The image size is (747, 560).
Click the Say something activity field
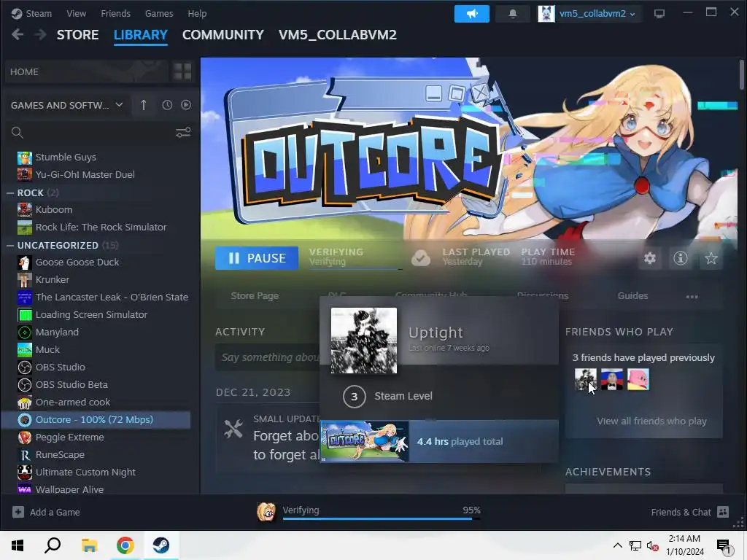pyautogui.click(x=269, y=357)
